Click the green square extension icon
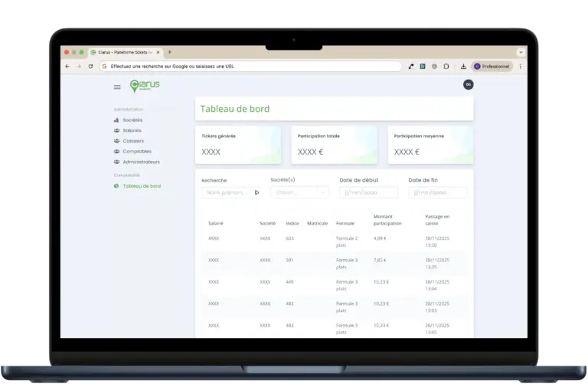 [x=423, y=67]
